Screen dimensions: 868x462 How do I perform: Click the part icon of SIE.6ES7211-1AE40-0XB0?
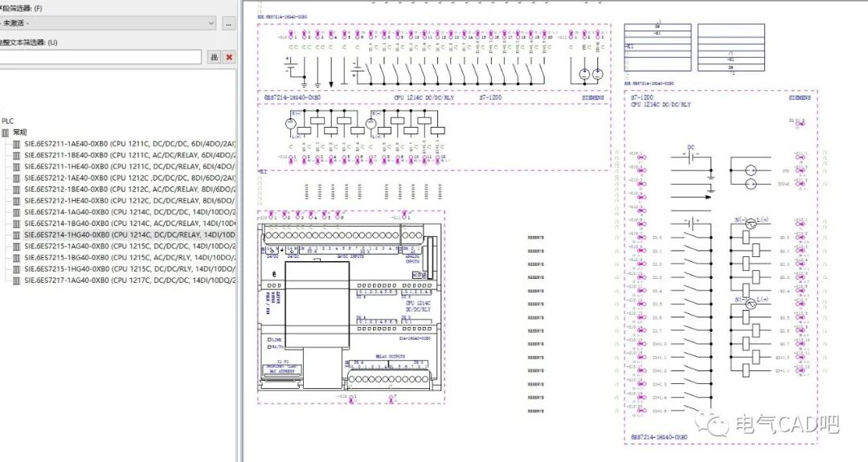pyautogui.click(x=17, y=144)
